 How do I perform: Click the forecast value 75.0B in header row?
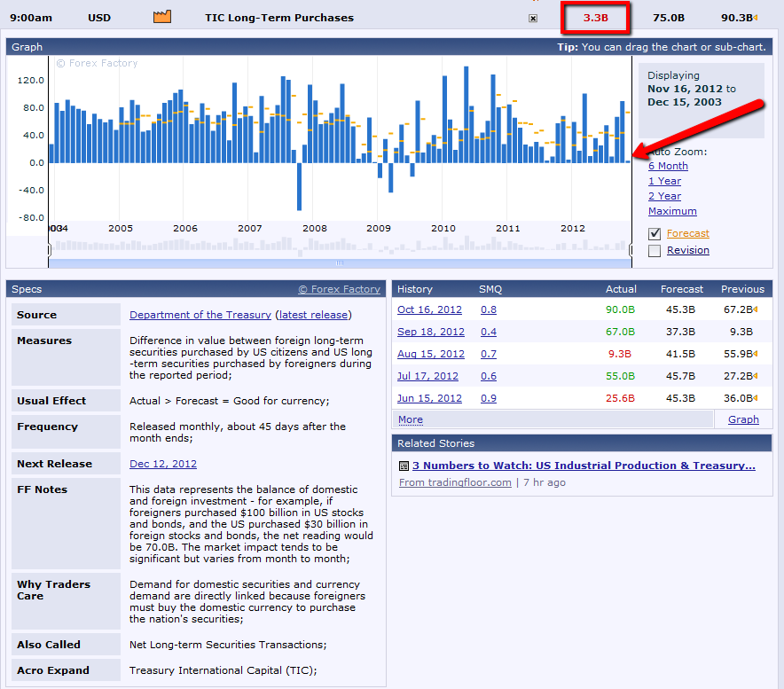coord(669,18)
